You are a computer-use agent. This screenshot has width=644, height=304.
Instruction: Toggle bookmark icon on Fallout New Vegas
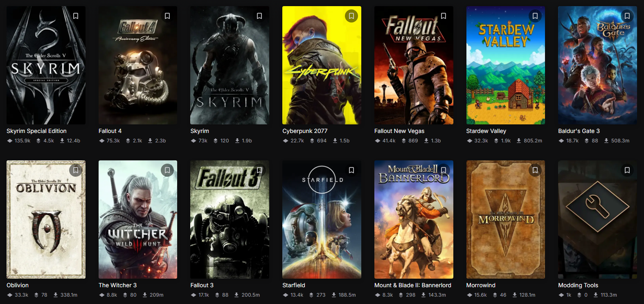444,16
